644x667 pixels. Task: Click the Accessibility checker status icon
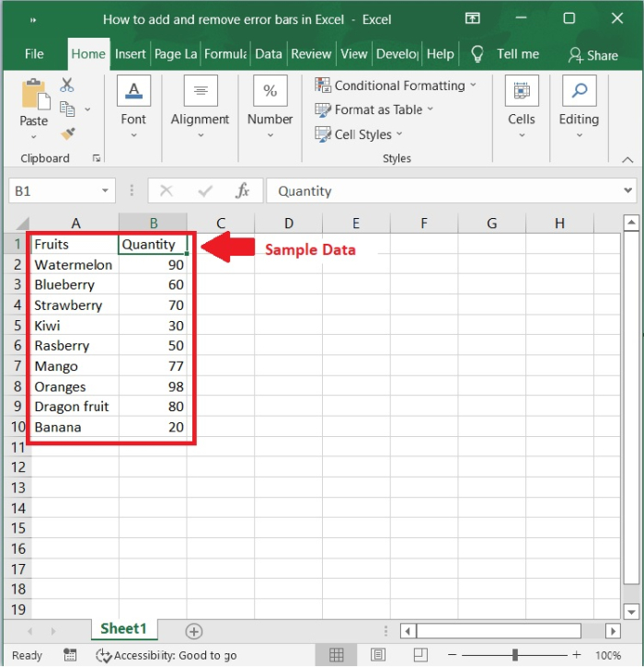pyautogui.click(x=103, y=656)
